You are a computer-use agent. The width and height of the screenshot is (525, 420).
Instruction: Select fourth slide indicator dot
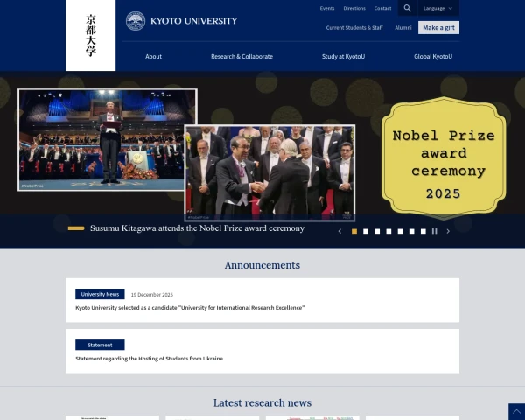(x=388, y=231)
